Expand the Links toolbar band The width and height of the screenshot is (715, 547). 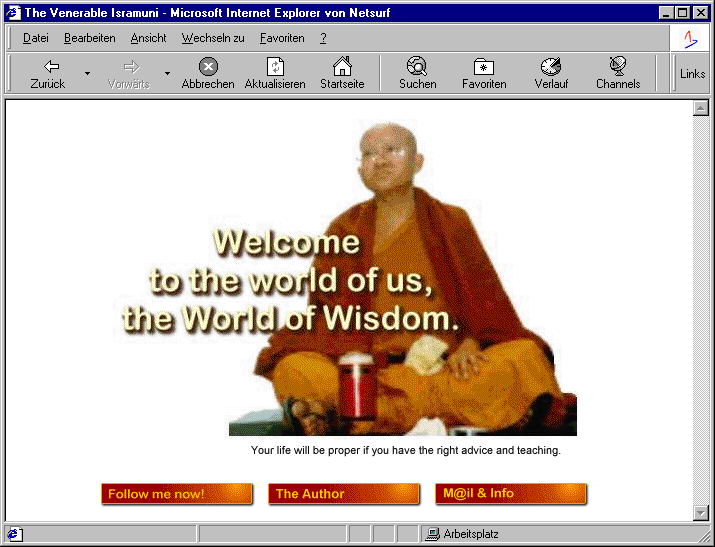[x=692, y=74]
